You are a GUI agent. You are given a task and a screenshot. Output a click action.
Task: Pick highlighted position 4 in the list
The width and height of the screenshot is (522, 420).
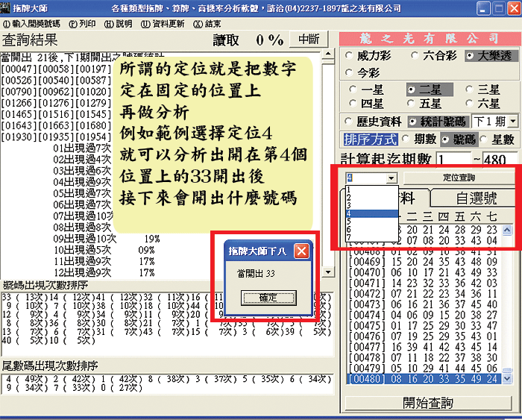click(x=372, y=213)
